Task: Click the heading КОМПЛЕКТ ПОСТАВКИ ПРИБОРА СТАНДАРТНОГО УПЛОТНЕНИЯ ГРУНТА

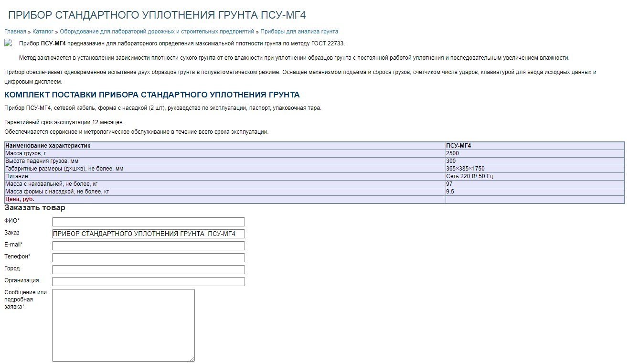Action: coord(152,95)
